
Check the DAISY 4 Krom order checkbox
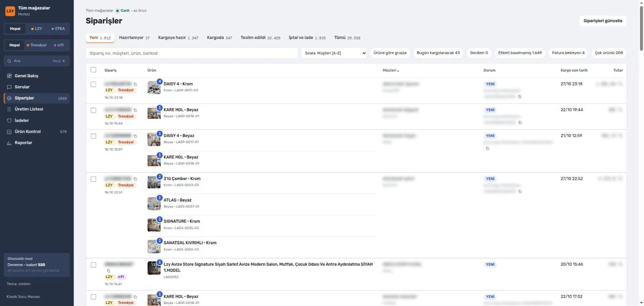point(93,84)
